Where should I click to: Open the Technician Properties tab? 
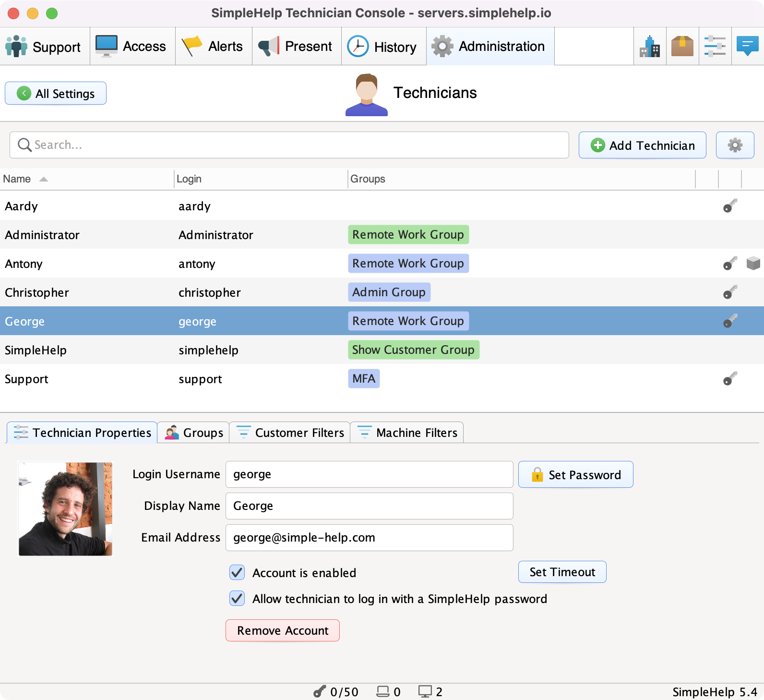point(82,433)
